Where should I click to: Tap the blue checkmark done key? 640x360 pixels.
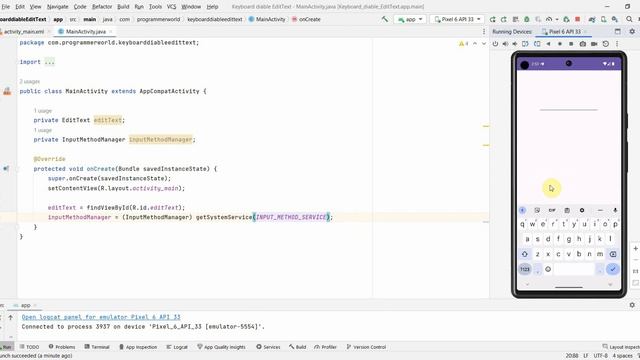612,269
